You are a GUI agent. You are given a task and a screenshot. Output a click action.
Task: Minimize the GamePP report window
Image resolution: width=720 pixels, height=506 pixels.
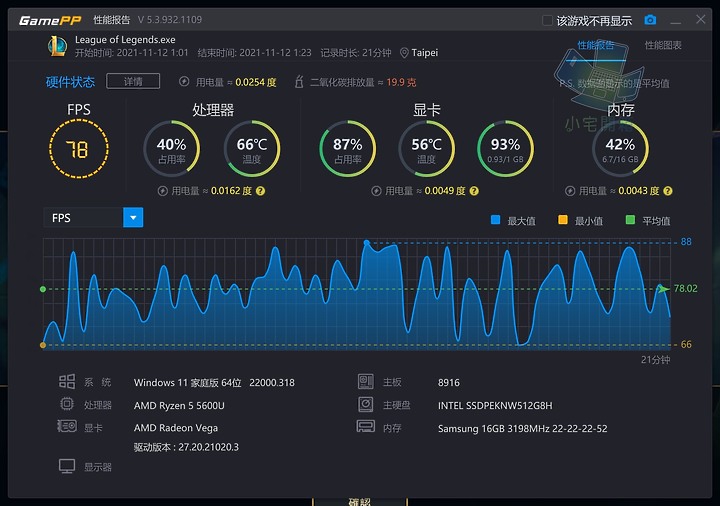675,22
